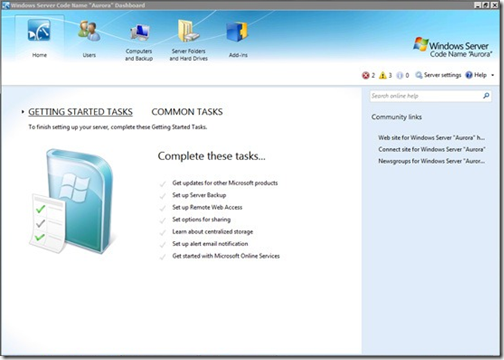Image resolution: width=504 pixels, height=360 pixels.
Task: Open the Add-ins icon
Action: [x=237, y=32]
